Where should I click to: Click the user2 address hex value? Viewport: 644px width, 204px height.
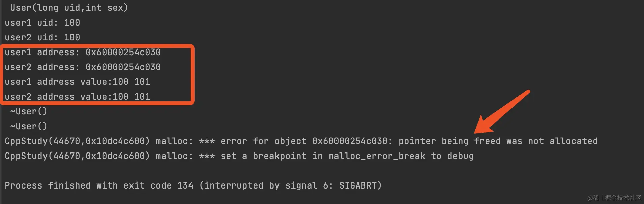123,67
